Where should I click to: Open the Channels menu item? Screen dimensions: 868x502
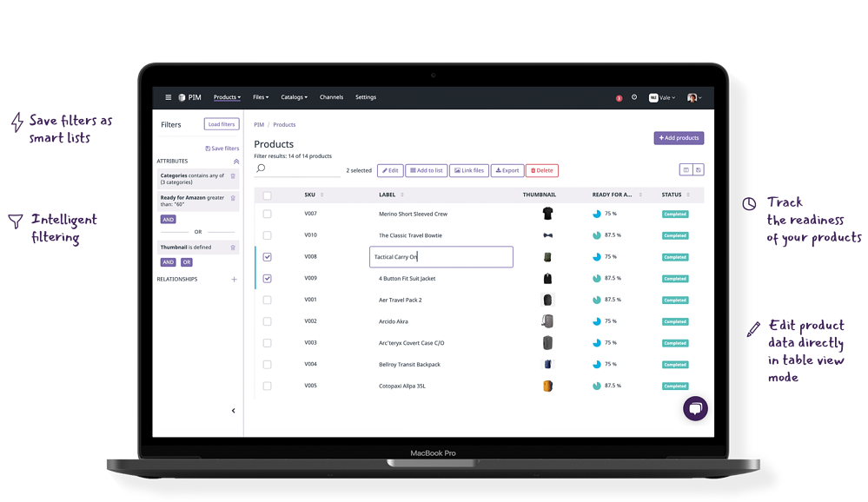point(331,97)
